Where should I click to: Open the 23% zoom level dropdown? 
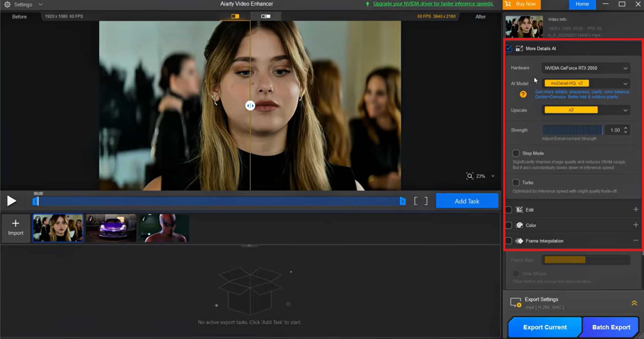point(493,176)
